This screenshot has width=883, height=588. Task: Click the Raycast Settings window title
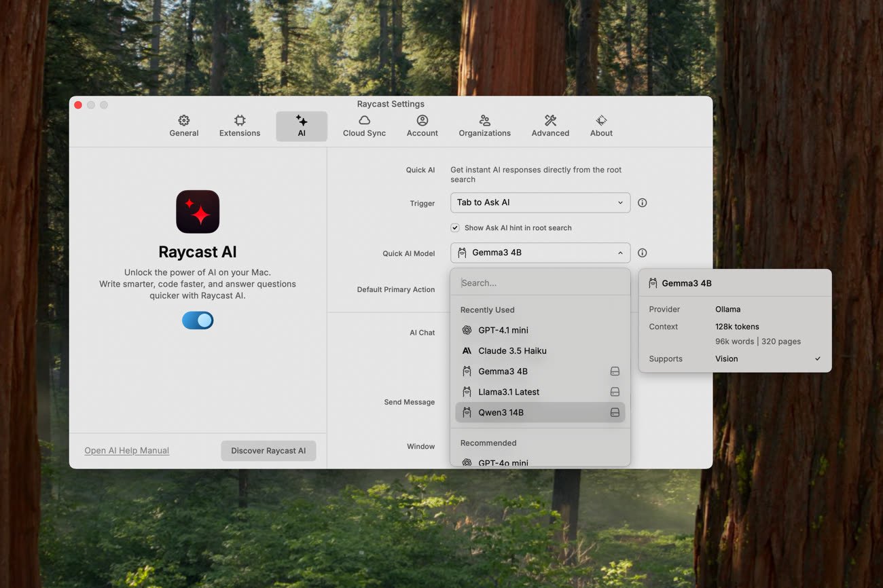(x=391, y=104)
